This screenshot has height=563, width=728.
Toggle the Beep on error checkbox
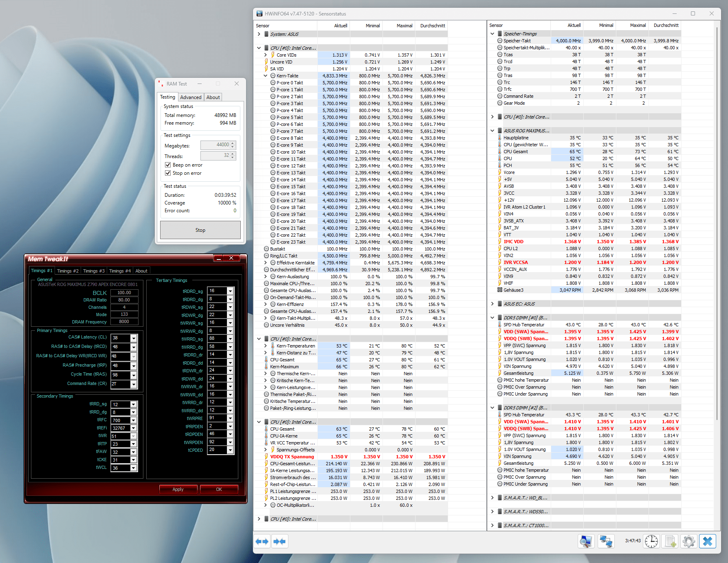click(167, 165)
